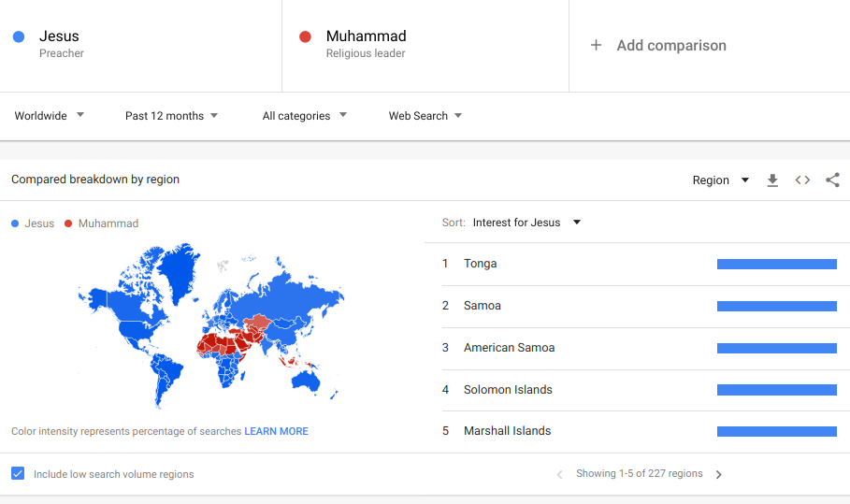Image resolution: width=850 pixels, height=504 pixels.
Task: Edit the Muhammad search term
Action: 366,36
